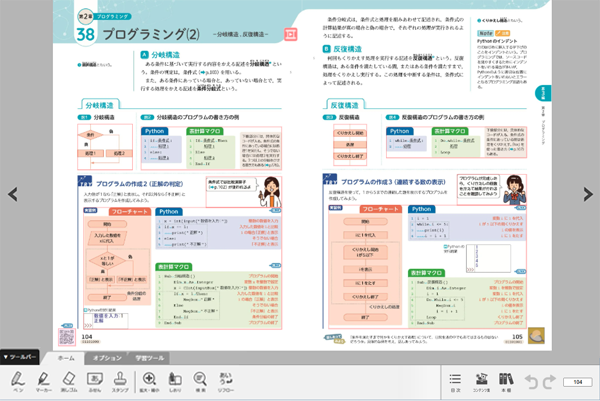Open the 拡大・縮小 zoom tool

click(x=151, y=381)
